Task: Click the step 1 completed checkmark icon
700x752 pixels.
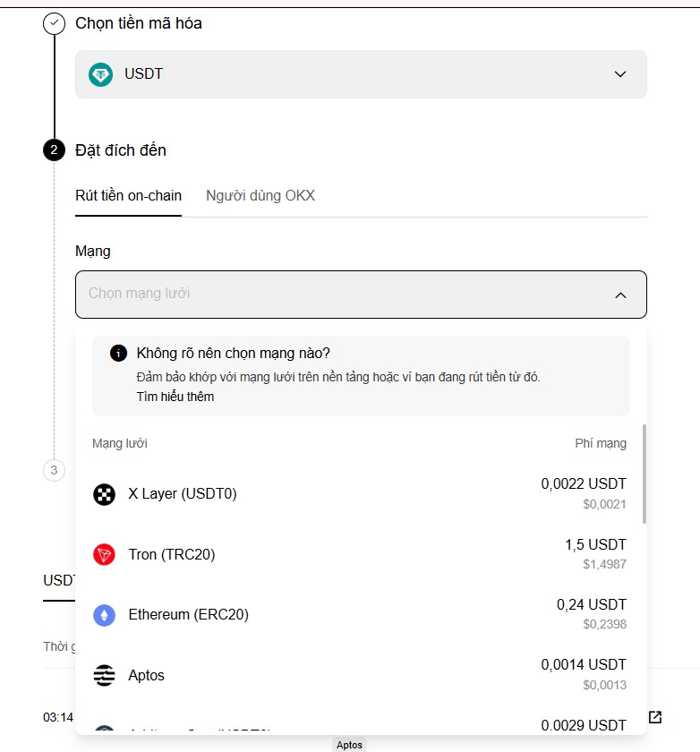Action: (x=54, y=23)
